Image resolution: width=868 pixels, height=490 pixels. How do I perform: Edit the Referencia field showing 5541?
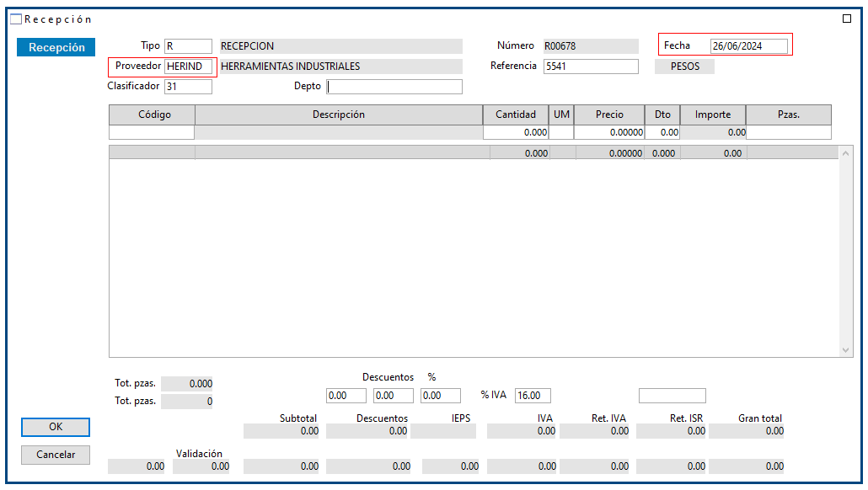click(590, 67)
